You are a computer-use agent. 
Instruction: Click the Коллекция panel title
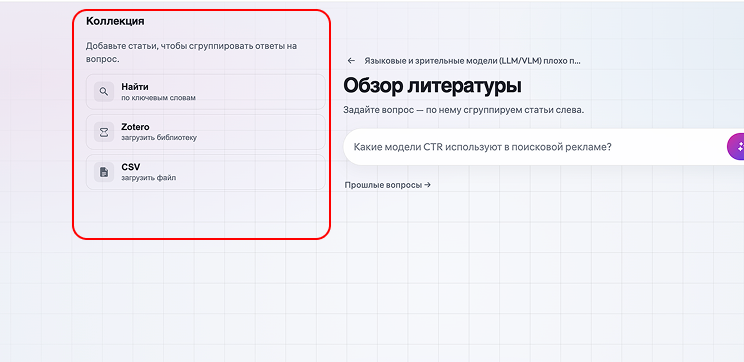point(115,21)
